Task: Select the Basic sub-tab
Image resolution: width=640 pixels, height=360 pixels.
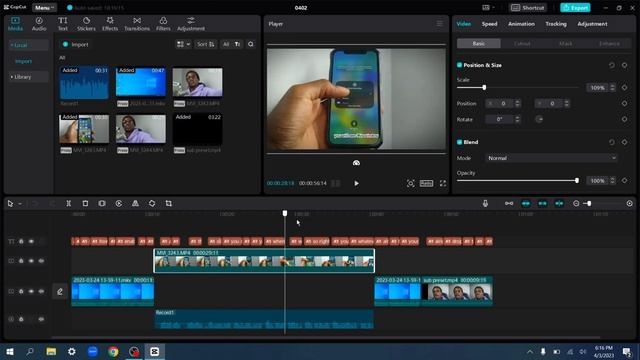Action: click(x=479, y=43)
